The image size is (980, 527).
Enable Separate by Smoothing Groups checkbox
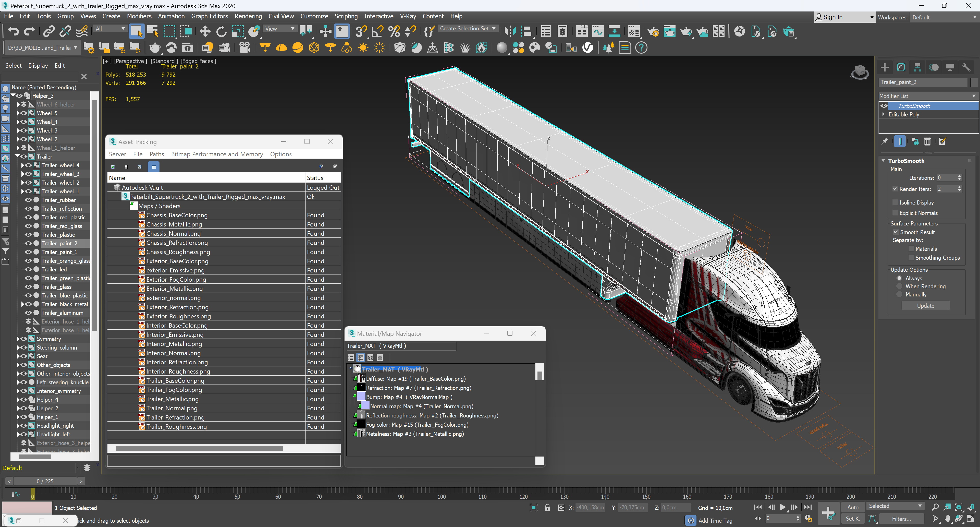pyautogui.click(x=911, y=258)
